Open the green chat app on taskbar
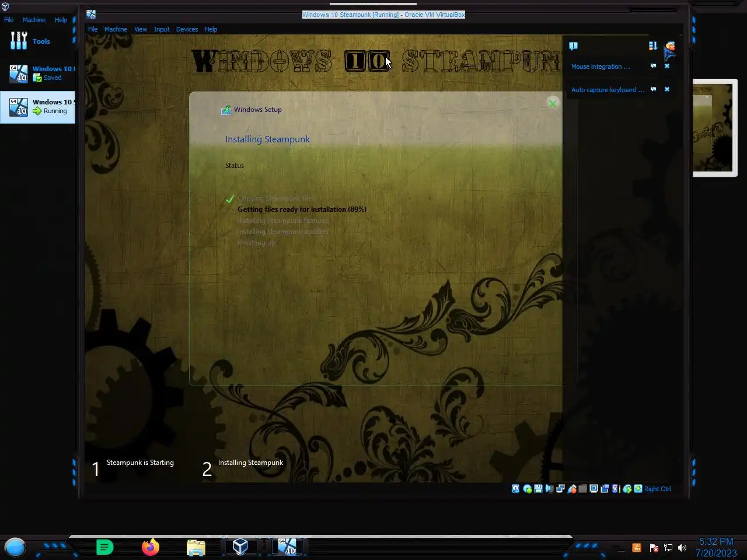The image size is (747, 560). click(104, 547)
